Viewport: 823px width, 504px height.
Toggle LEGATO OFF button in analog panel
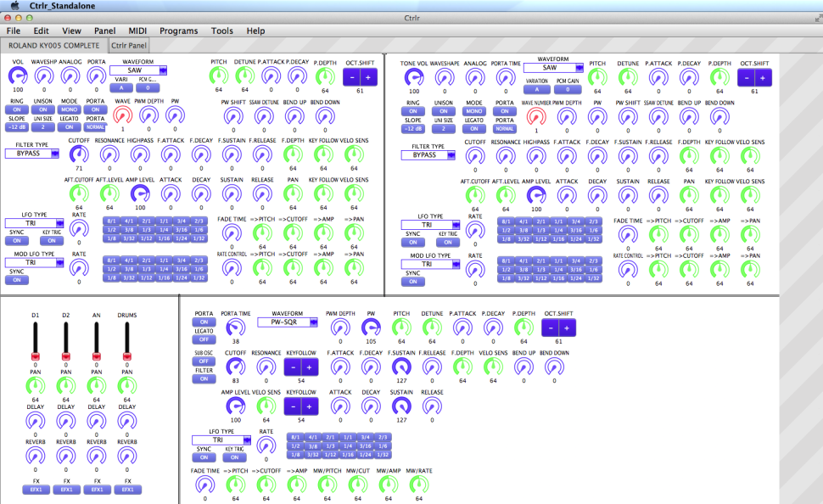[204, 339]
